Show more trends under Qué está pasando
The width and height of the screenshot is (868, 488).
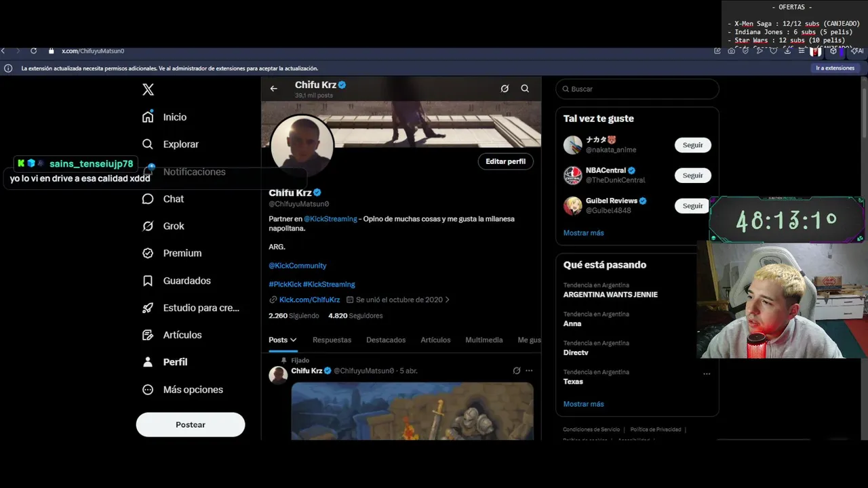(x=583, y=404)
